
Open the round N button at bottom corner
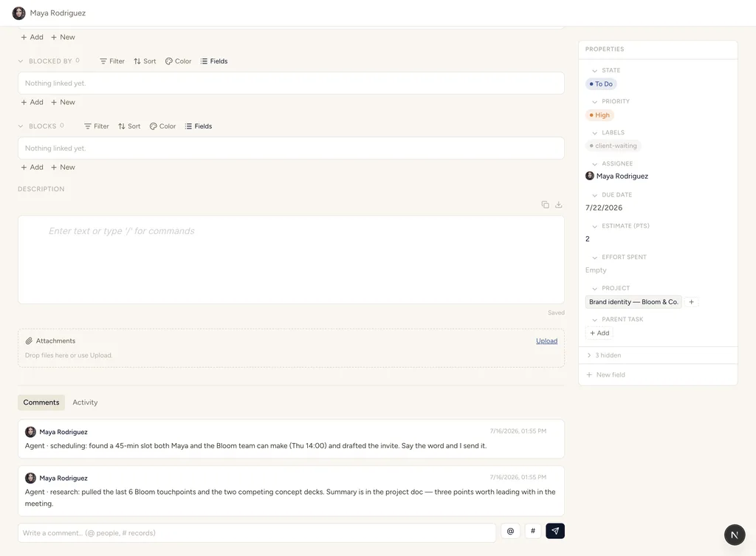[735, 535]
